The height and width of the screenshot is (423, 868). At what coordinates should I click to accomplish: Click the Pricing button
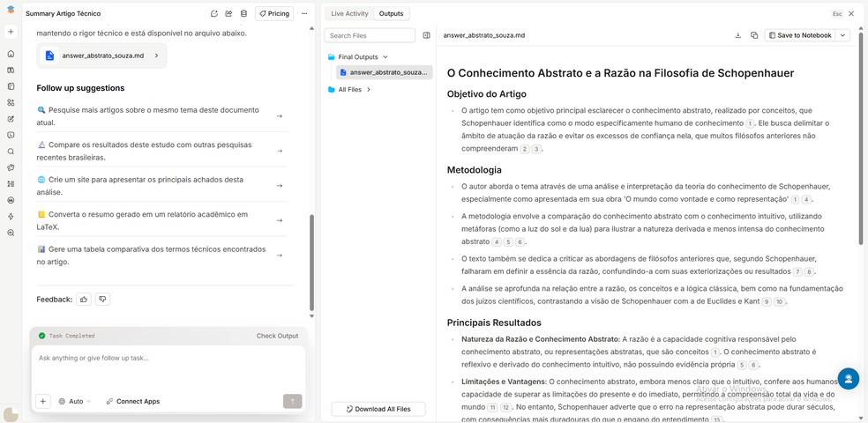coord(274,13)
